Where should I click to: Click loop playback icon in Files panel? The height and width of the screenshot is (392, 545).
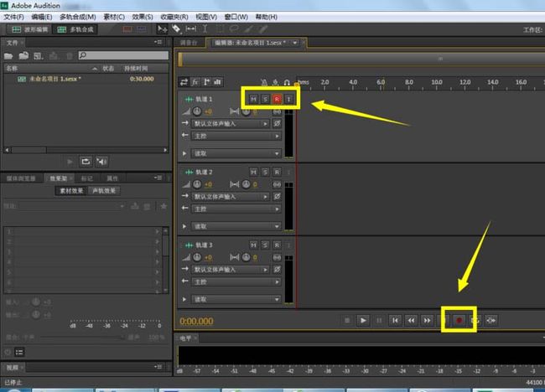(x=86, y=162)
